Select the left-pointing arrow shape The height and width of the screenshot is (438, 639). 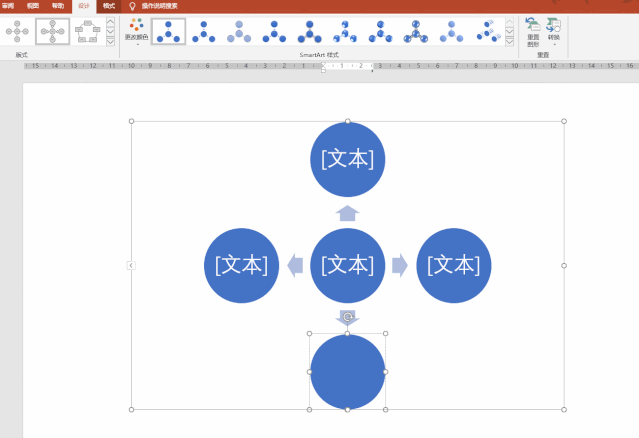point(295,266)
